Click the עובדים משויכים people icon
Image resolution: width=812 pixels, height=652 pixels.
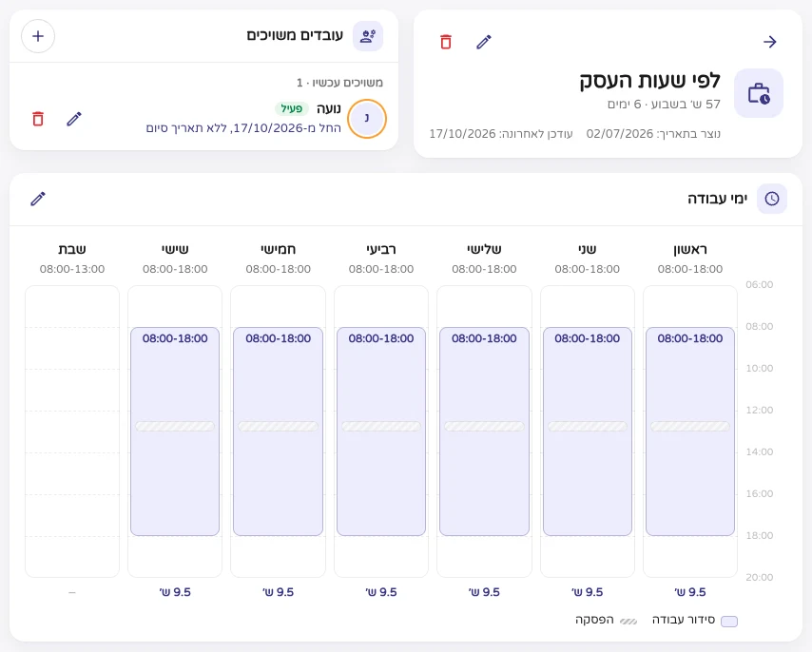tap(368, 36)
